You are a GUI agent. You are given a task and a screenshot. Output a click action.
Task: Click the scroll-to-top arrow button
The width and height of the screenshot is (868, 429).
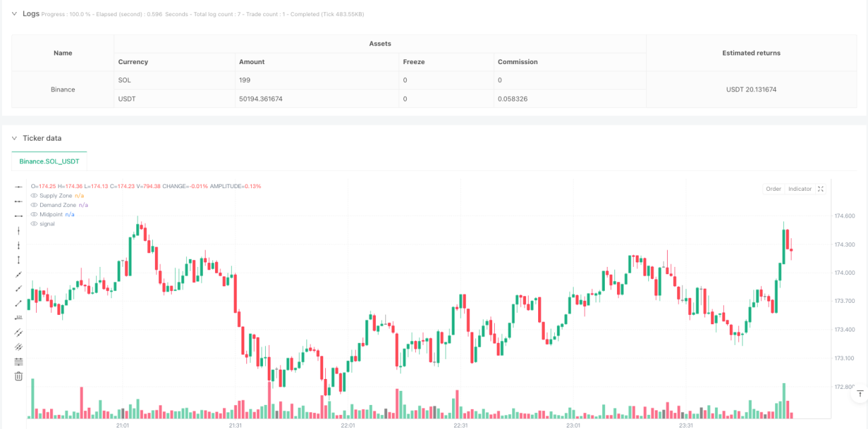[859, 394]
